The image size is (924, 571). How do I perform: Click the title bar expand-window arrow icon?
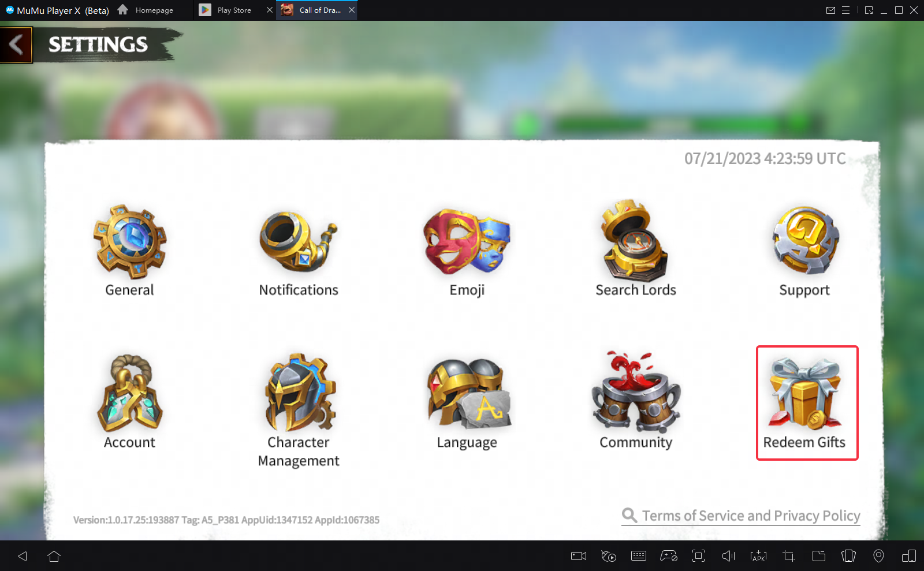[x=869, y=10]
